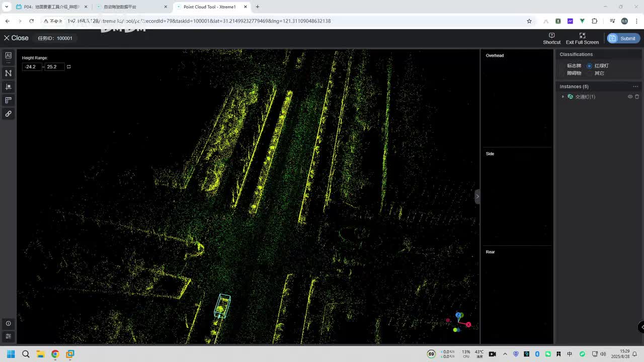The image size is (644, 362).
Task: Select the 其它 classification radio option
Action: pos(590,73)
